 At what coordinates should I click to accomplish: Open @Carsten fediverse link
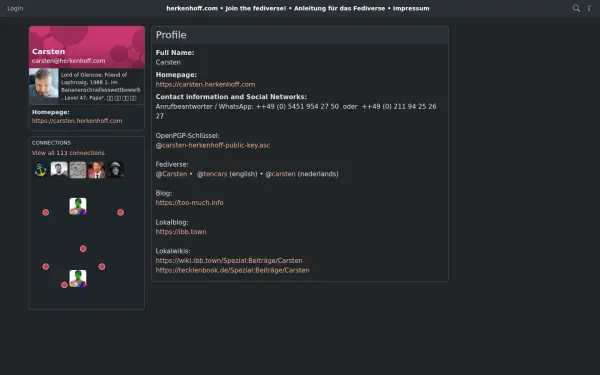pyautogui.click(x=171, y=174)
